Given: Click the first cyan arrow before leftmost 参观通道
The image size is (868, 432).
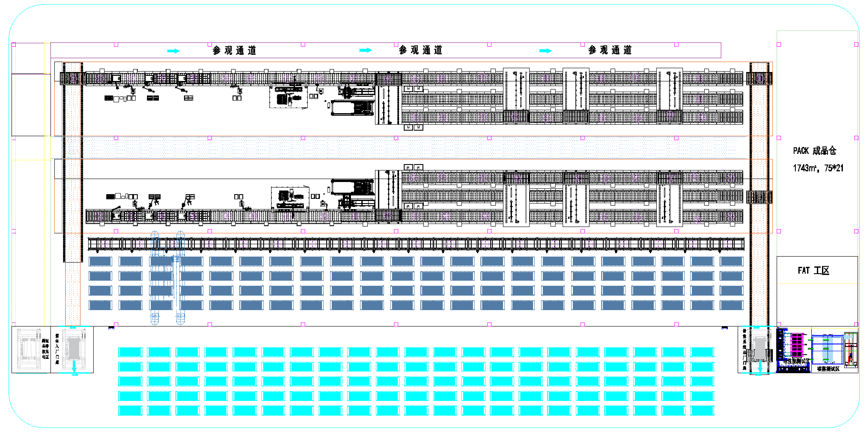Looking at the screenshot, I should [x=173, y=51].
